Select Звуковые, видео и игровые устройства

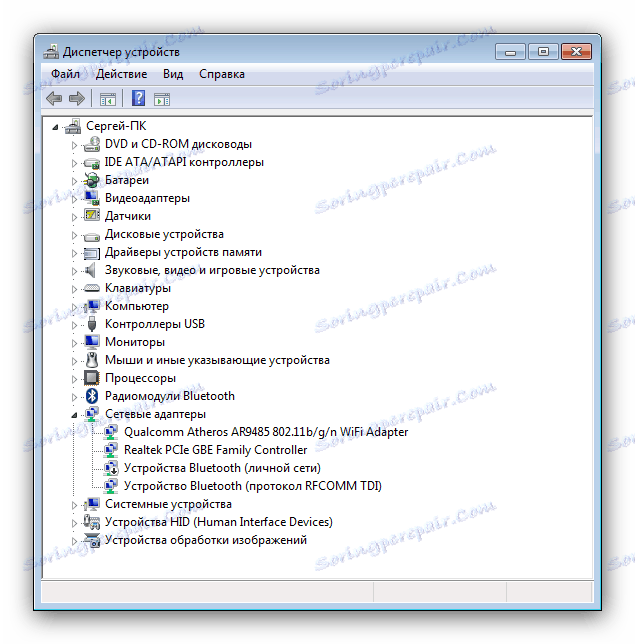tap(212, 270)
